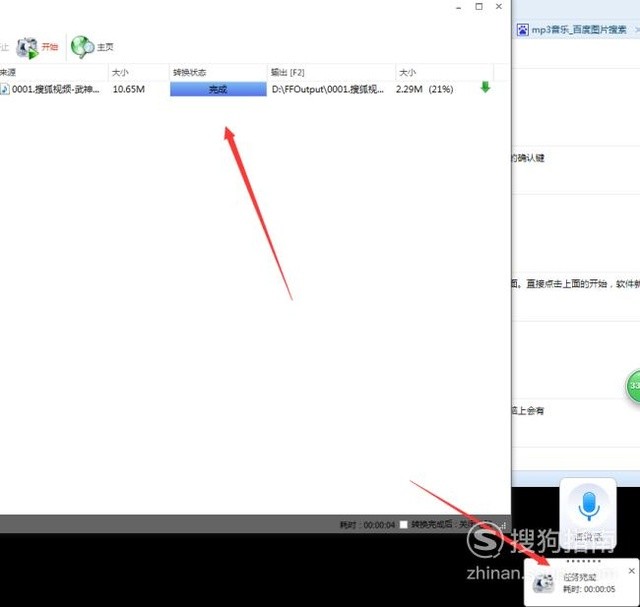Click the 完成 conversion progress bar
640x607 pixels.
218,89
